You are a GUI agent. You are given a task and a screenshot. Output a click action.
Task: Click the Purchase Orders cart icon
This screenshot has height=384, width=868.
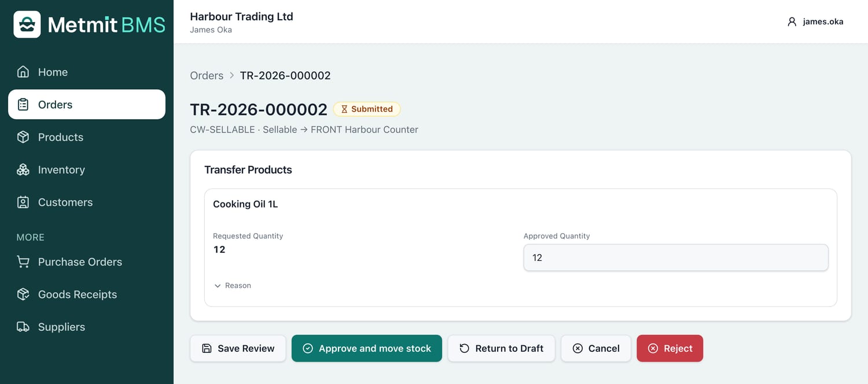(x=23, y=262)
